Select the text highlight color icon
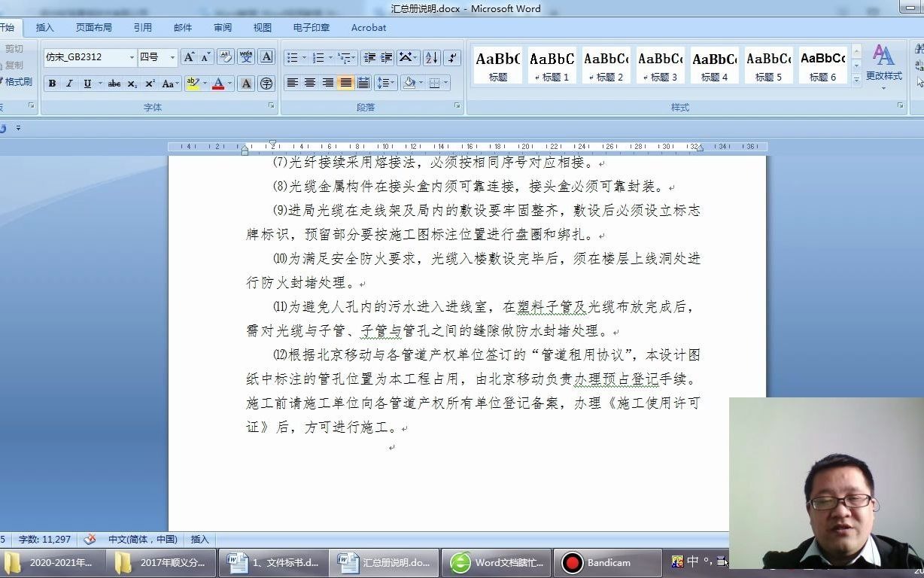Image resolution: width=924 pixels, height=578 pixels. [x=192, y=83]
